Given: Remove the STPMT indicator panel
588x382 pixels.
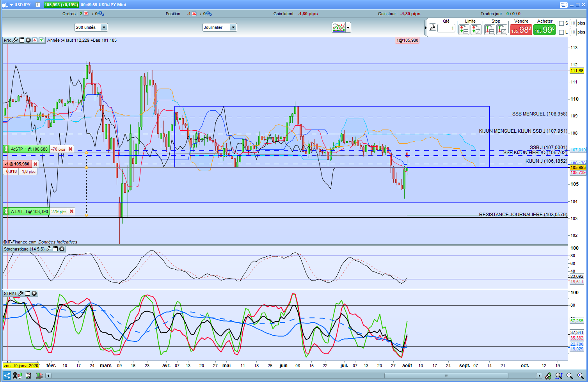Looking at the screenshot, I should 34,293.
